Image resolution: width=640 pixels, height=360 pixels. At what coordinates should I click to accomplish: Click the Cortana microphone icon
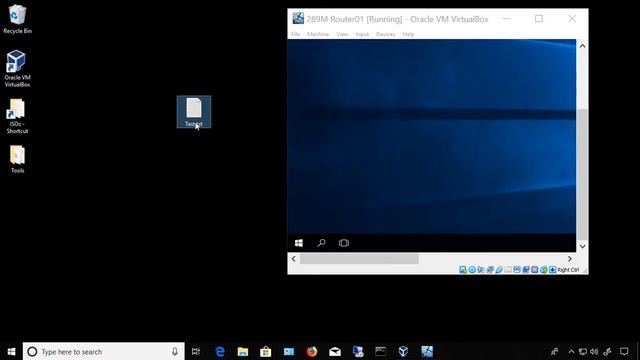point(175,351)
